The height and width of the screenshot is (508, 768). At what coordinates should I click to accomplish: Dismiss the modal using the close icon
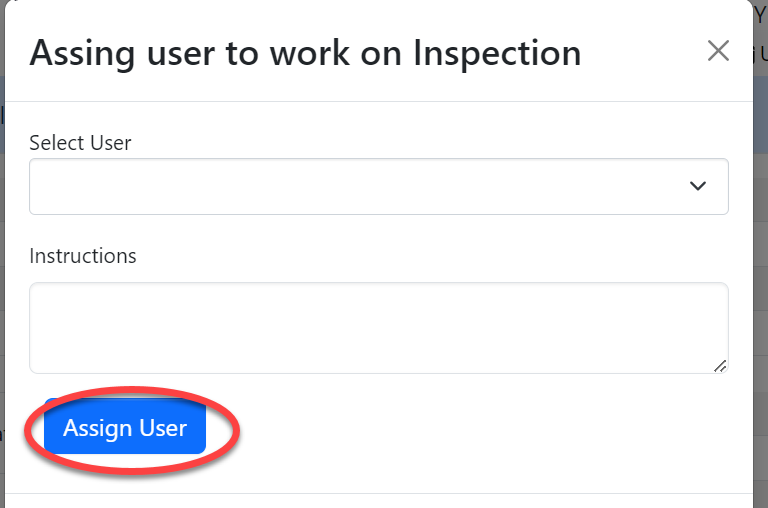tap(718, 51)
